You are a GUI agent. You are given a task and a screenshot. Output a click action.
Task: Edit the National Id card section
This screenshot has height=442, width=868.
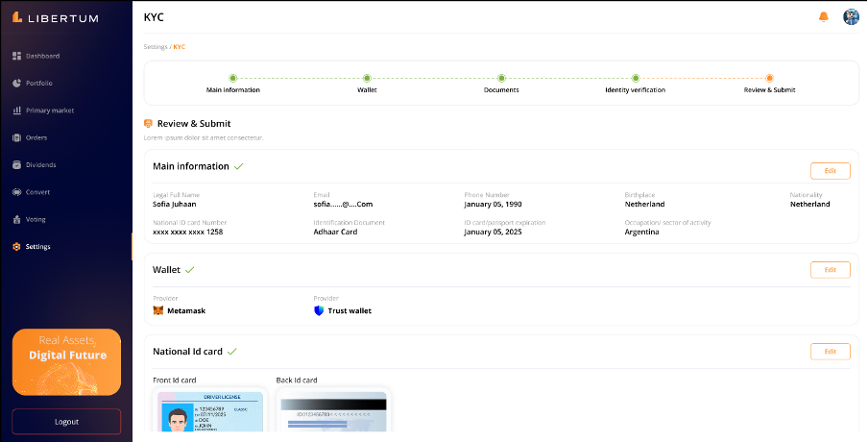pos(830,352)
